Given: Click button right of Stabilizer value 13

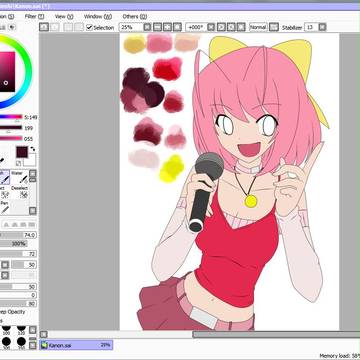Looking at the screenshot, I should (322, 27).
